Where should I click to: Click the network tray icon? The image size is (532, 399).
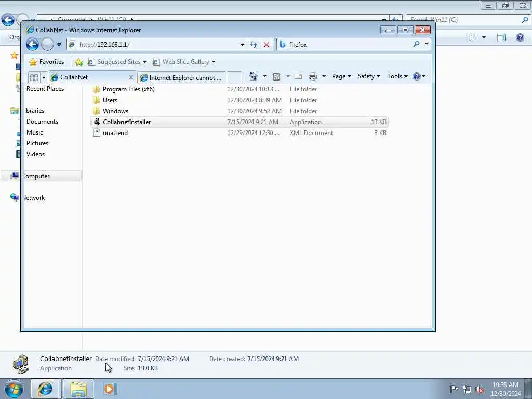tap(467, 389)
